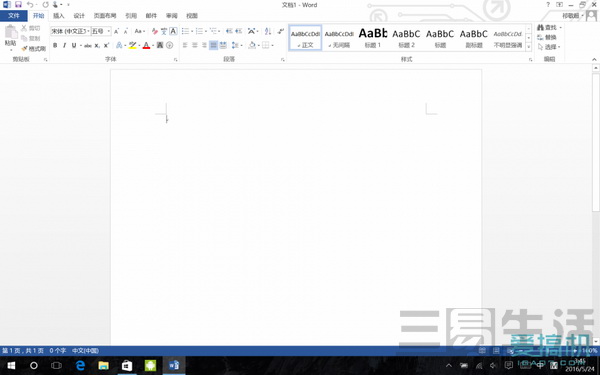Click the Redo/Repeat icon in the title bar
This screenshot has width=600, height=375.
pyautogui.click(x=46, y=5)
